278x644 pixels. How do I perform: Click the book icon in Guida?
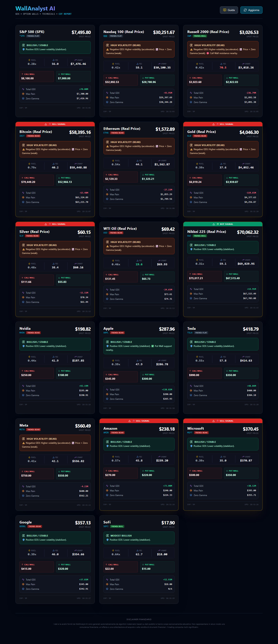[x=225, y=10]
